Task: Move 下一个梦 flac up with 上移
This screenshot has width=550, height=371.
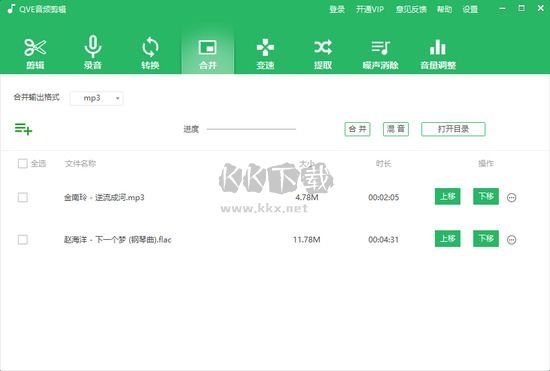Action: click(x=448, y=239)
